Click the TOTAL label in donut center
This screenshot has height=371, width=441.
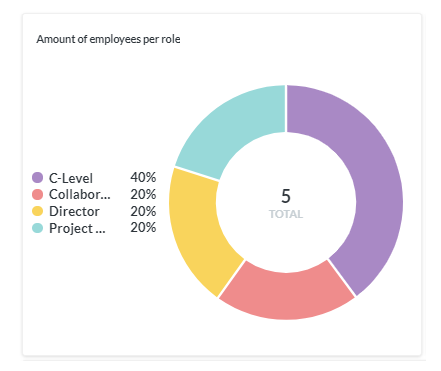click(x=286, y=214)
